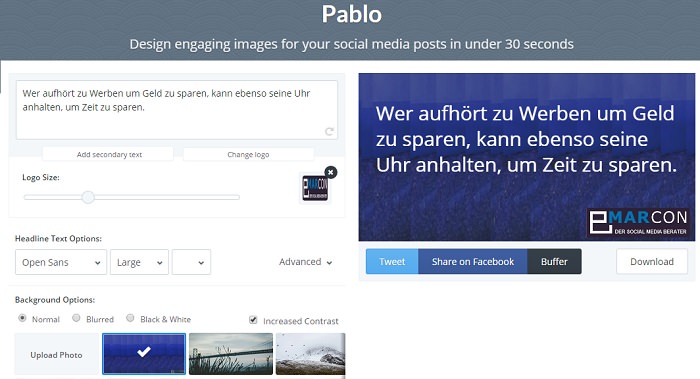The image size is (700, 379).
Task: Click the Logo Size slider handle
Action: [88, 197]
